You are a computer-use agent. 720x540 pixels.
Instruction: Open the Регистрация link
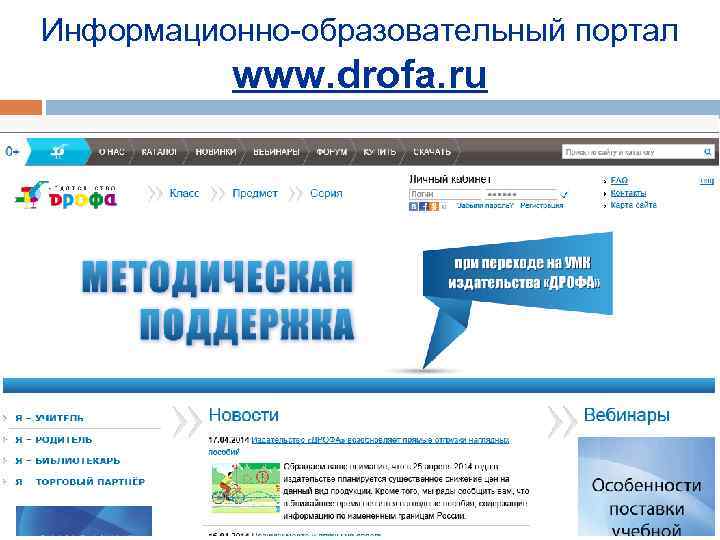541,206
